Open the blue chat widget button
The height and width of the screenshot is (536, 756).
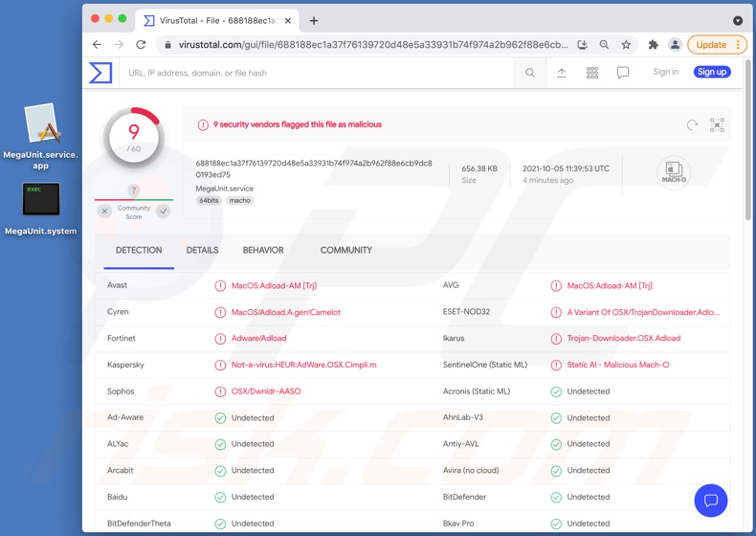(x=711, y=501)
